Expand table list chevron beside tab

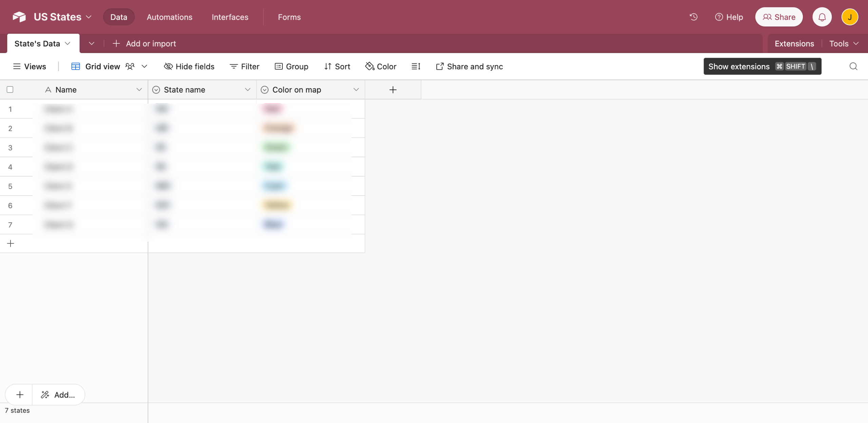pos(92,43)
